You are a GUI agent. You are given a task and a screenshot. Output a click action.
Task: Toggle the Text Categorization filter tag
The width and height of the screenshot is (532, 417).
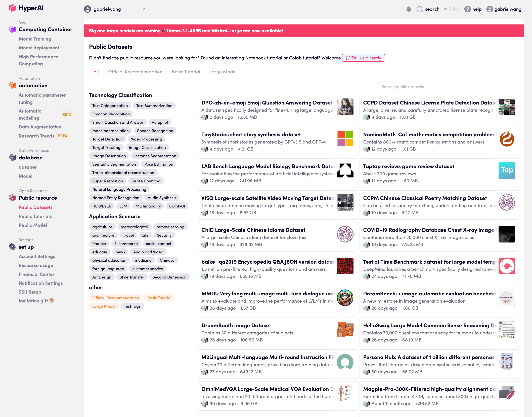click(x=110, y=106)
